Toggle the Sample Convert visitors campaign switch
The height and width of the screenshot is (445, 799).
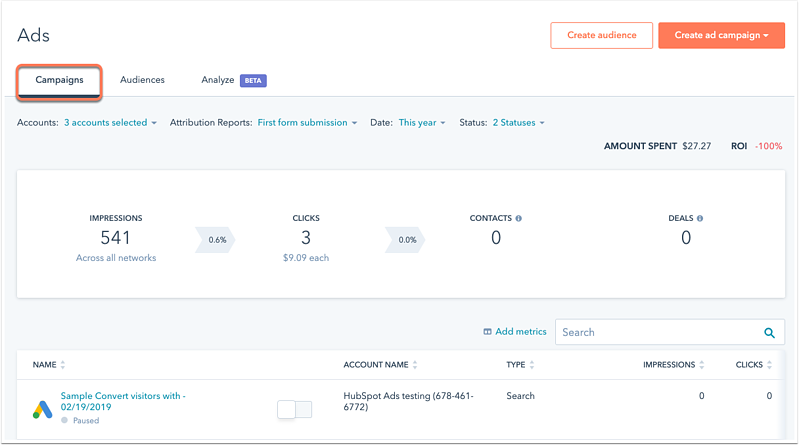(295, 409)
